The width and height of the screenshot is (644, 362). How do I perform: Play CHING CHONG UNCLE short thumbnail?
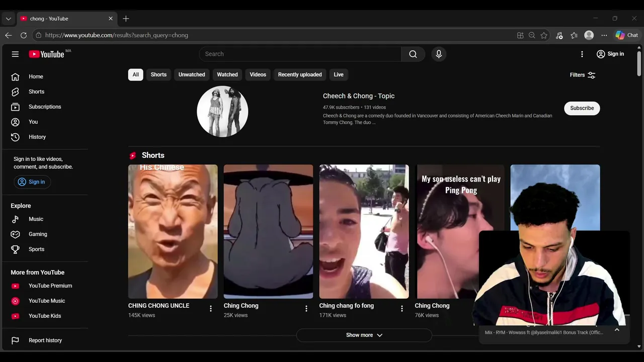[173, 232]
